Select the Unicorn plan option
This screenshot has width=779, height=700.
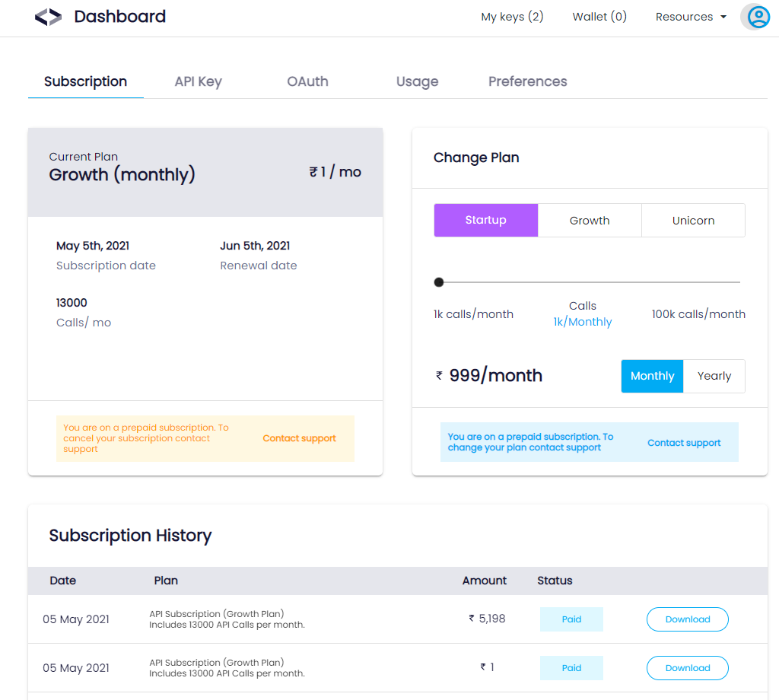tap(694, 220)
